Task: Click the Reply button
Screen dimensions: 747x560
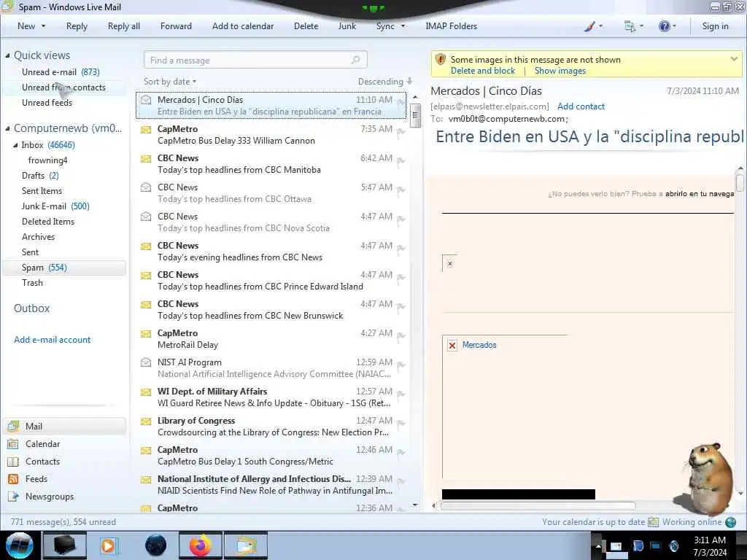Action: coord(77,26)
